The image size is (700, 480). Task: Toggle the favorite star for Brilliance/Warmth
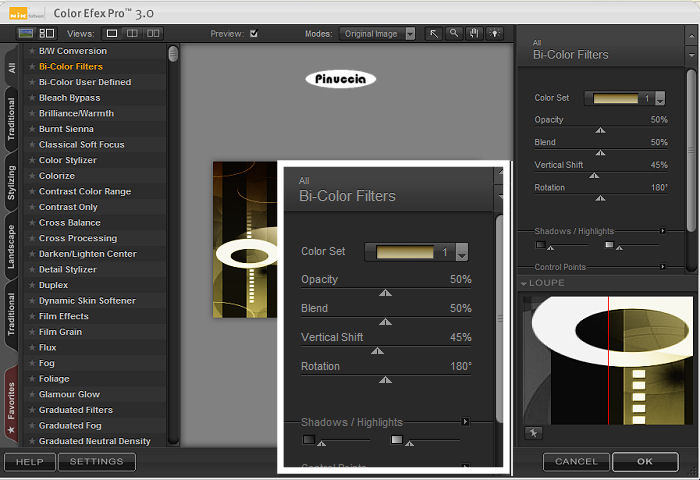32,113
